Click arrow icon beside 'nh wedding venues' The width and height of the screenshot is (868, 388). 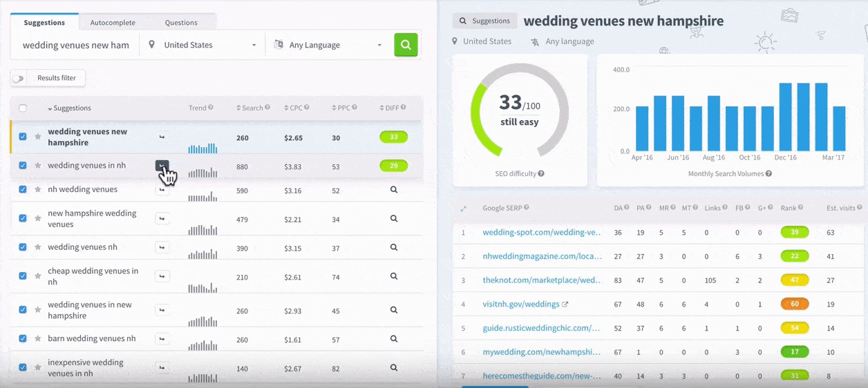tap(162, 190)
